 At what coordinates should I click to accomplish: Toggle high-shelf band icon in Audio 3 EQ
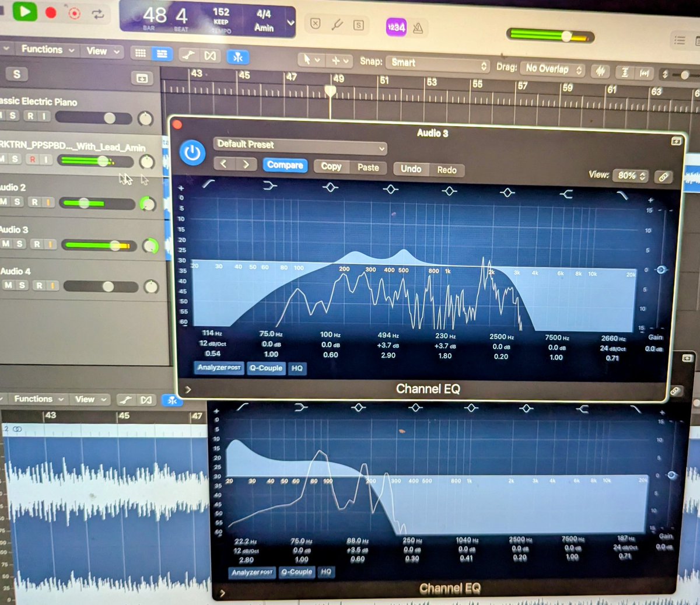pyautogui.click(x=565, y=194)
